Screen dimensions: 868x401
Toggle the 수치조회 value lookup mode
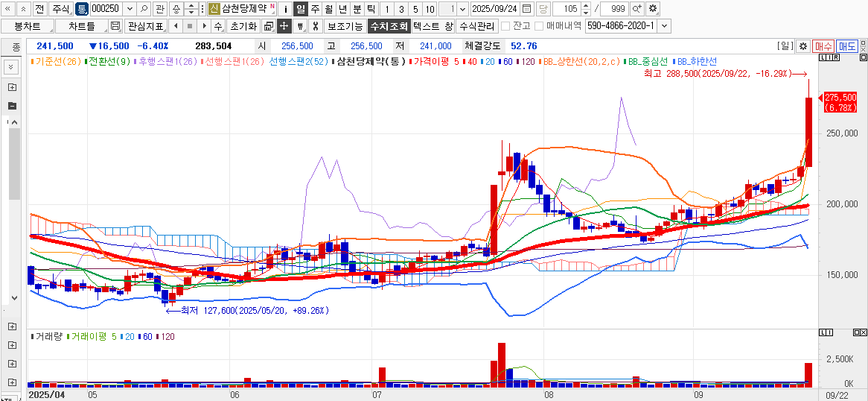(389, 26)
